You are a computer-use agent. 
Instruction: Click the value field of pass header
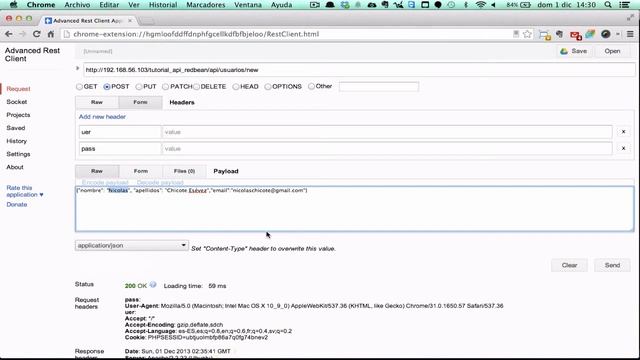pyautogui.click(x=387, y=149)
